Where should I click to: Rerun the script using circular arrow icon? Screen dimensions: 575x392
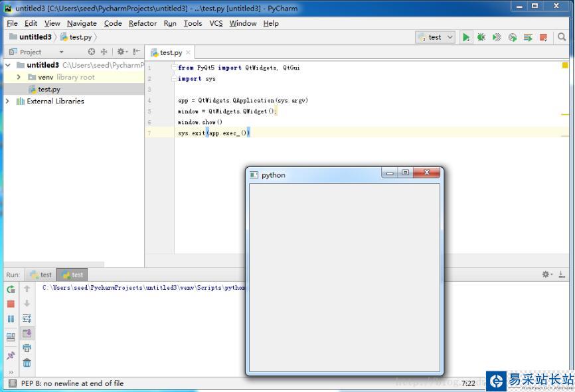[9, 289]
